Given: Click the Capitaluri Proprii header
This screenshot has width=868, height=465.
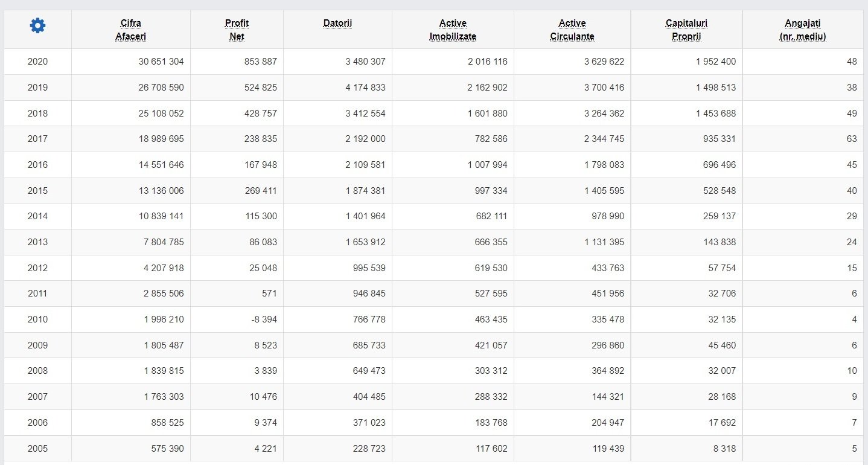Looking at the screenshot, I should click(686, 30).
